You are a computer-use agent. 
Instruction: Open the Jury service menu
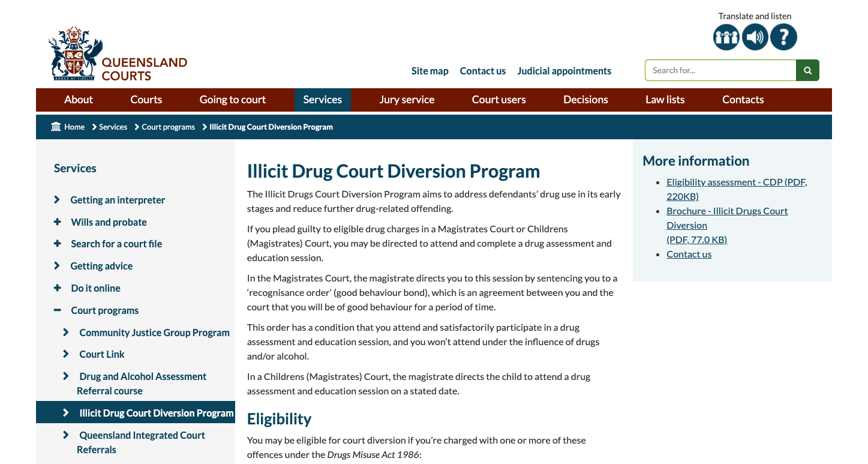[407, 100]
